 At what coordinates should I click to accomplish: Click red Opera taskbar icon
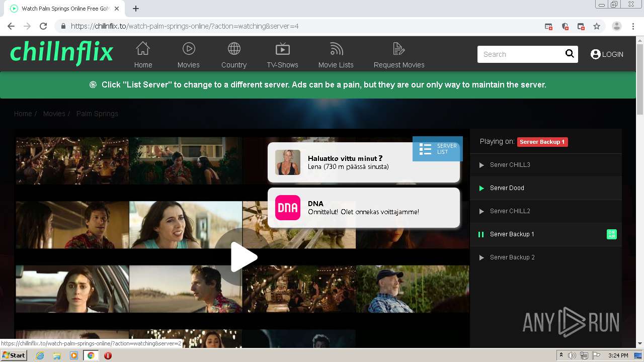(108, 355)
